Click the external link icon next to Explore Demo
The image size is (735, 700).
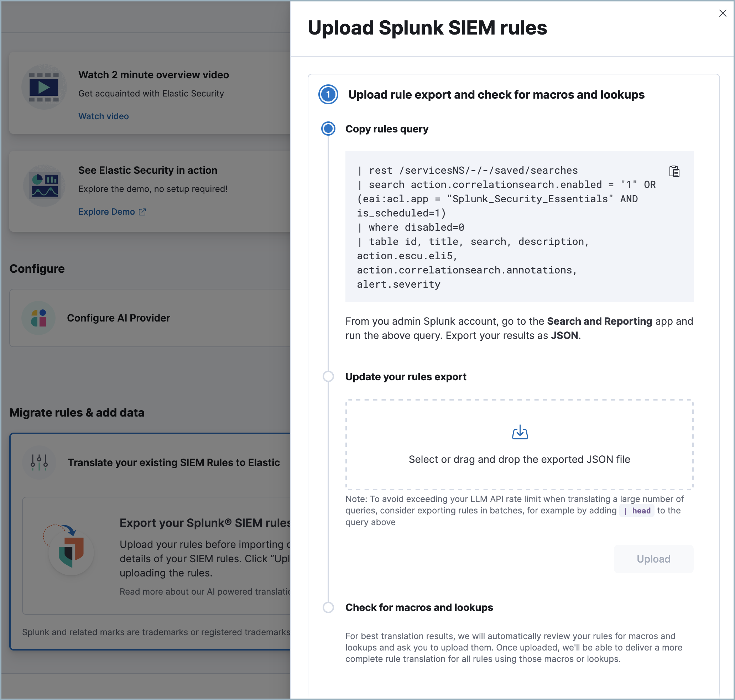[x=142, y=211]
